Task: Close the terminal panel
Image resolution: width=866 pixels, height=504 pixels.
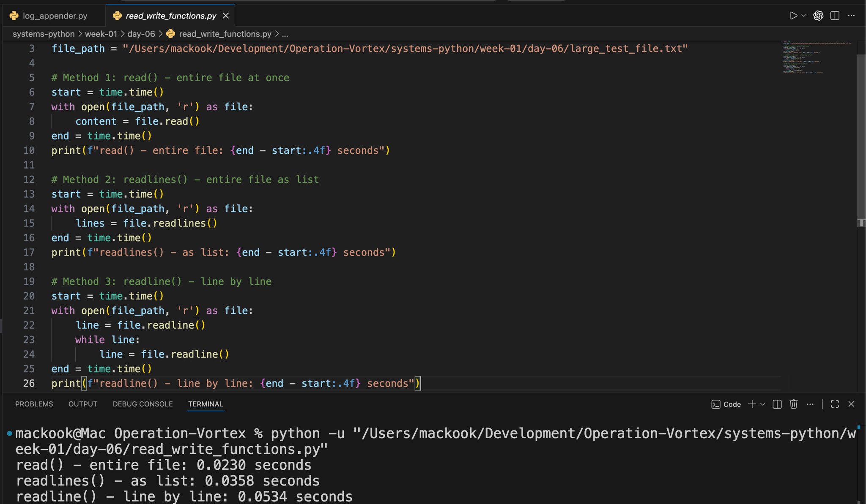Action: 851,404
